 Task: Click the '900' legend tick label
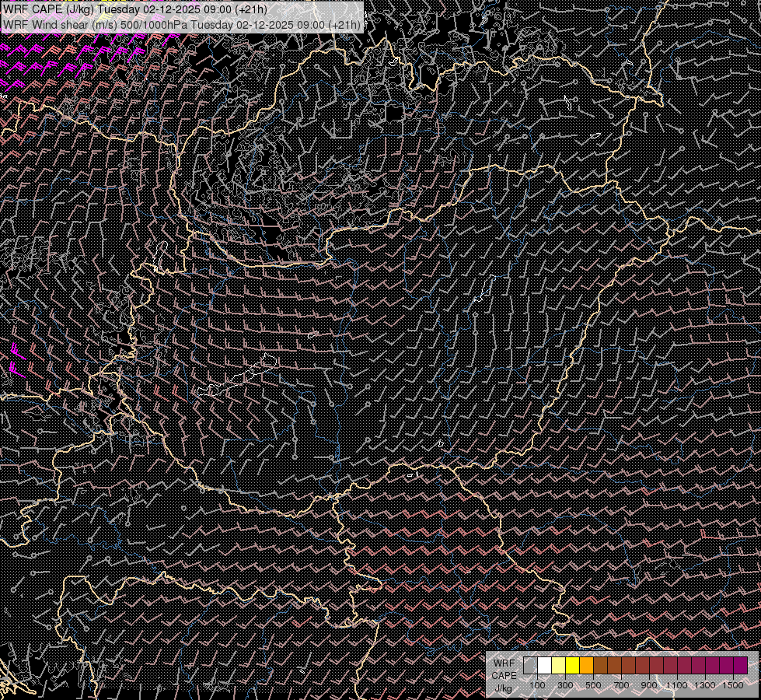pyautogui.click(x=649, y=685)
